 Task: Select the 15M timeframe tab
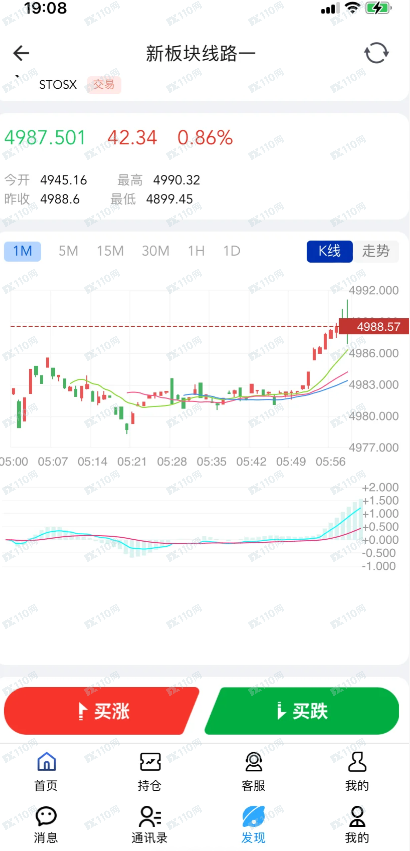(x=111, y=251)
